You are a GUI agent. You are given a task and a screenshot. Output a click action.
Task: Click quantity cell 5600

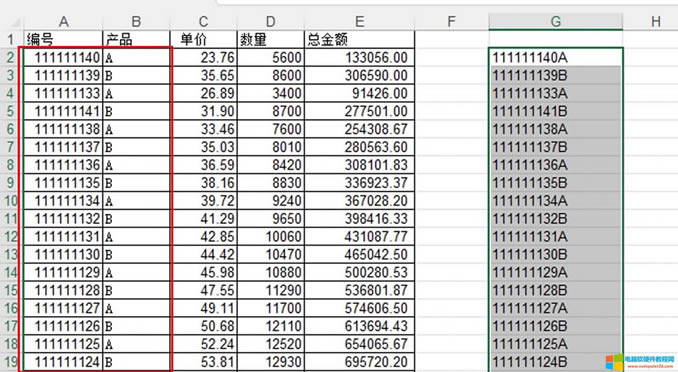point(271,58)
